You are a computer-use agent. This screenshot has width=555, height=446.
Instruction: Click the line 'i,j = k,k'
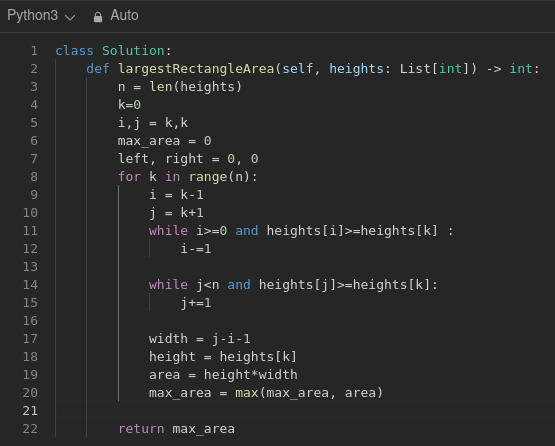(x=153, y=123)
